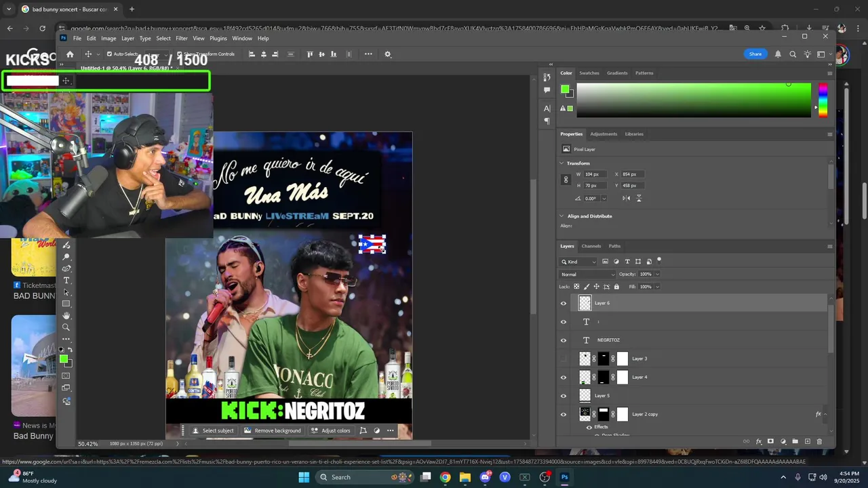Hide the NEGRITOZ text layer
The image size is (868, 488).
click(x=563, y=340)
